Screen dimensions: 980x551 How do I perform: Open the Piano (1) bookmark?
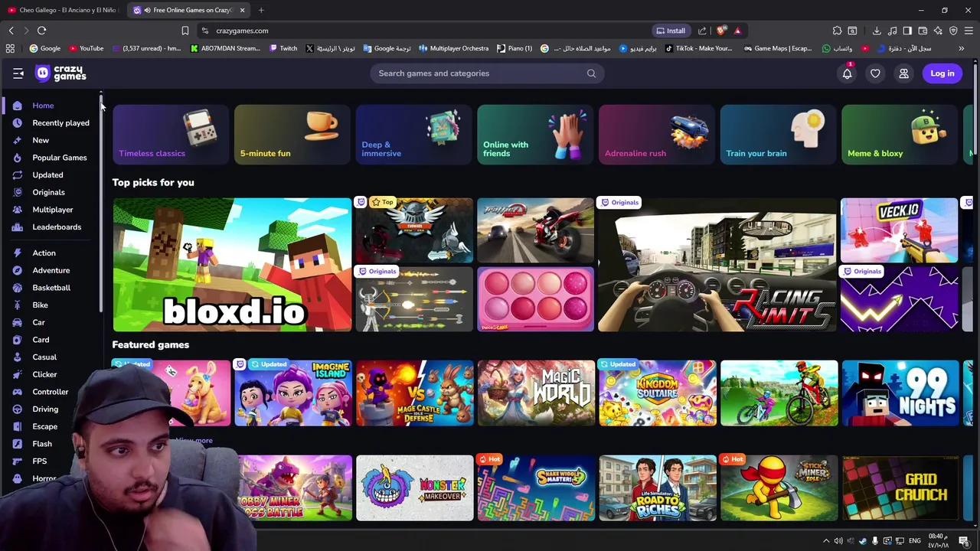pos(514,48)
